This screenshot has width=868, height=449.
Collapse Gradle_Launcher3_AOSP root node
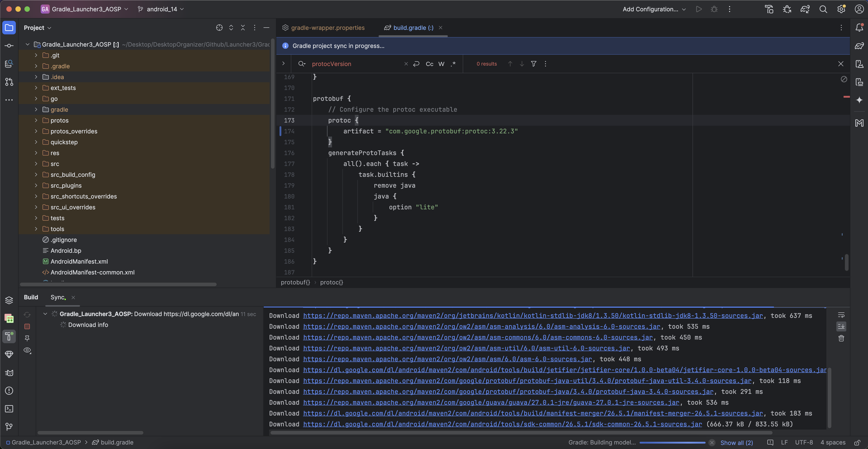[28, 44]
